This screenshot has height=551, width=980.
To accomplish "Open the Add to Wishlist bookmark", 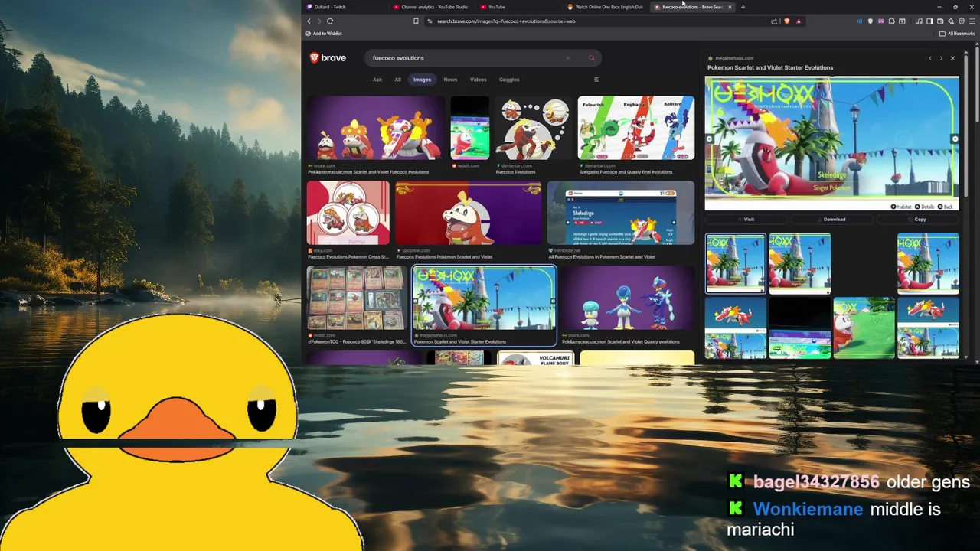I will point(324,34).
